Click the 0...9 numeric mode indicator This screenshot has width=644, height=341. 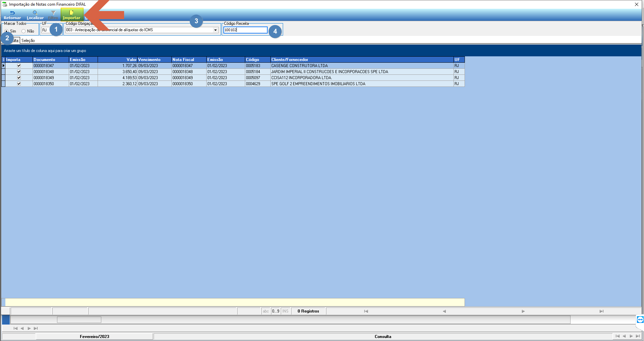pyautogui.click(x=276, y=311)
